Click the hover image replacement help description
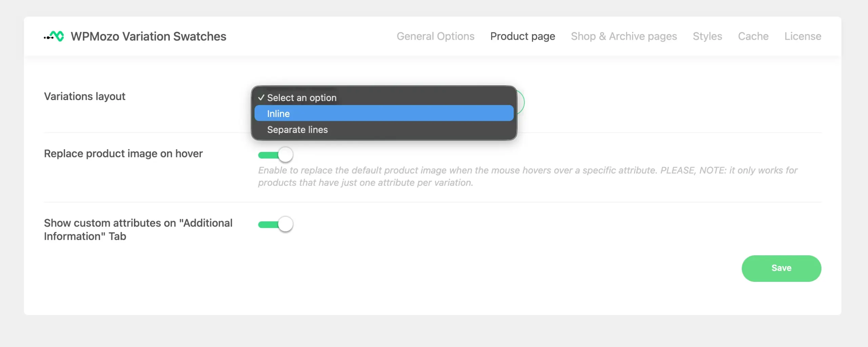 [528, 176]
